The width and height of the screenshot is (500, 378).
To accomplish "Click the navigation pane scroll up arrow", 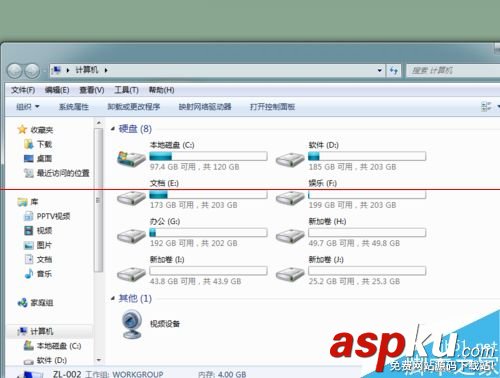I will point(99,123).
